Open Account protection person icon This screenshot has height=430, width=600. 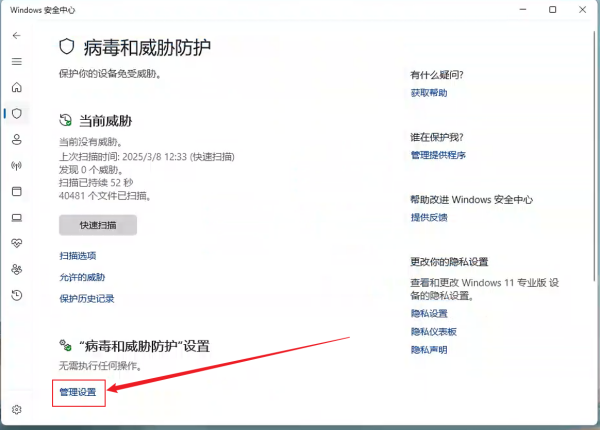(x=16, y=139)
